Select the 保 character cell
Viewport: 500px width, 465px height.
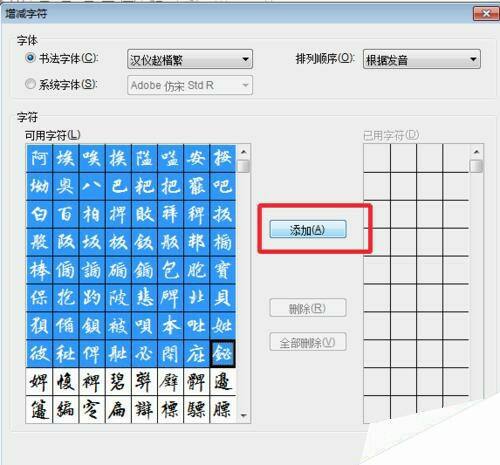39,298
